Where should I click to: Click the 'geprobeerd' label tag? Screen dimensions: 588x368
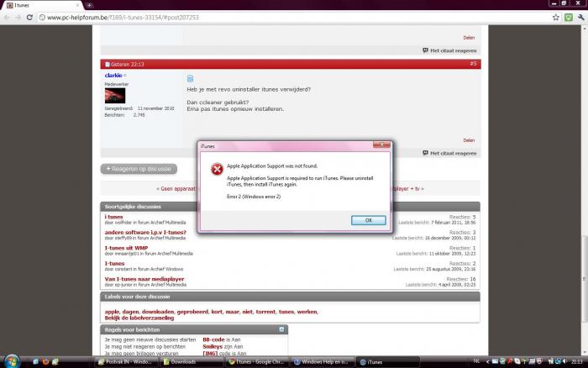(192, 312)
